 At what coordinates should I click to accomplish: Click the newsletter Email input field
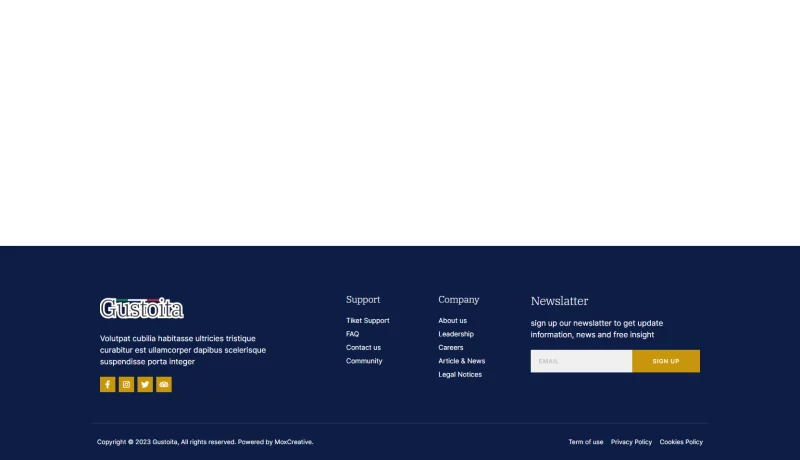point(581,361)
